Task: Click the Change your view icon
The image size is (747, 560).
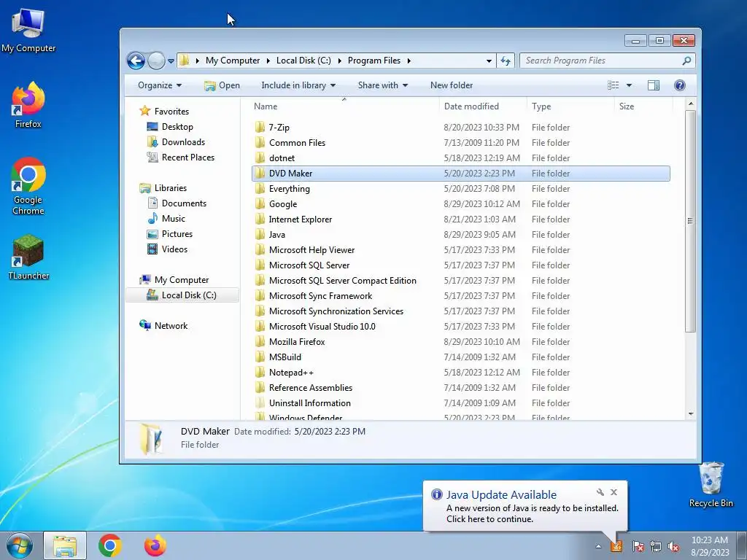Action: [x=613, y=85]
